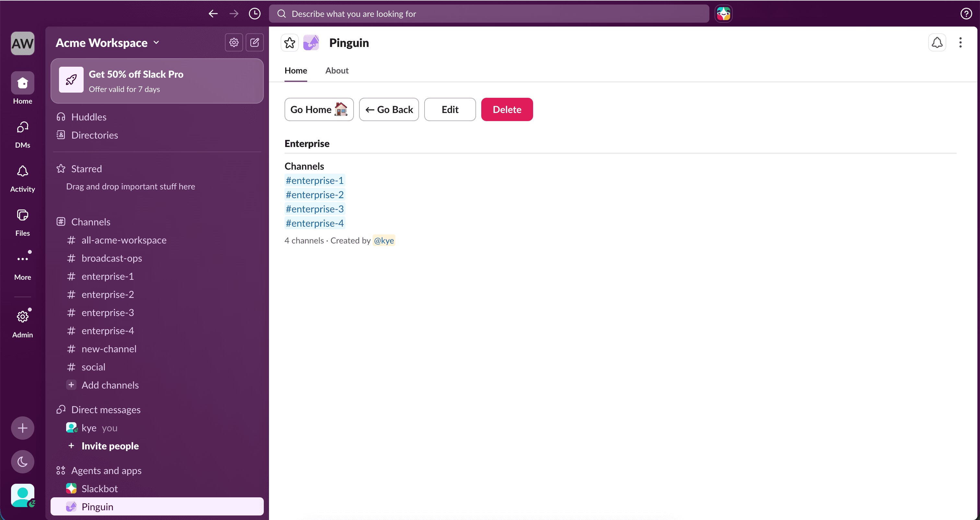Click the AW workspace avatar icon
The width and height of the screenshot is (980, 520).
[22, 43]
